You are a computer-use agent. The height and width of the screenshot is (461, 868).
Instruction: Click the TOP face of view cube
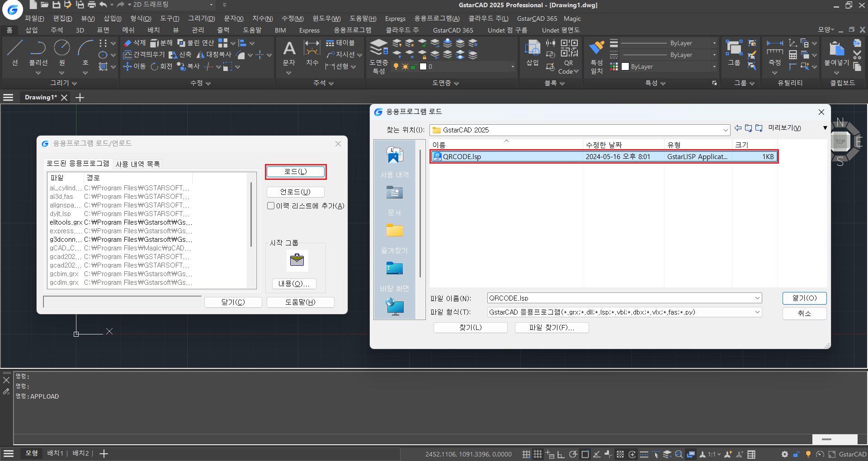click(x=840, y=141)
